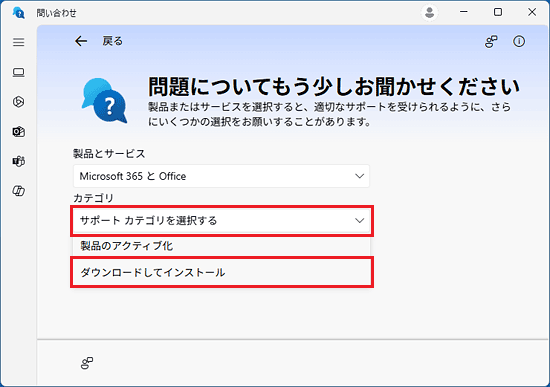Open the information icon in header
550x387 pixels.
tap(519, 41)
